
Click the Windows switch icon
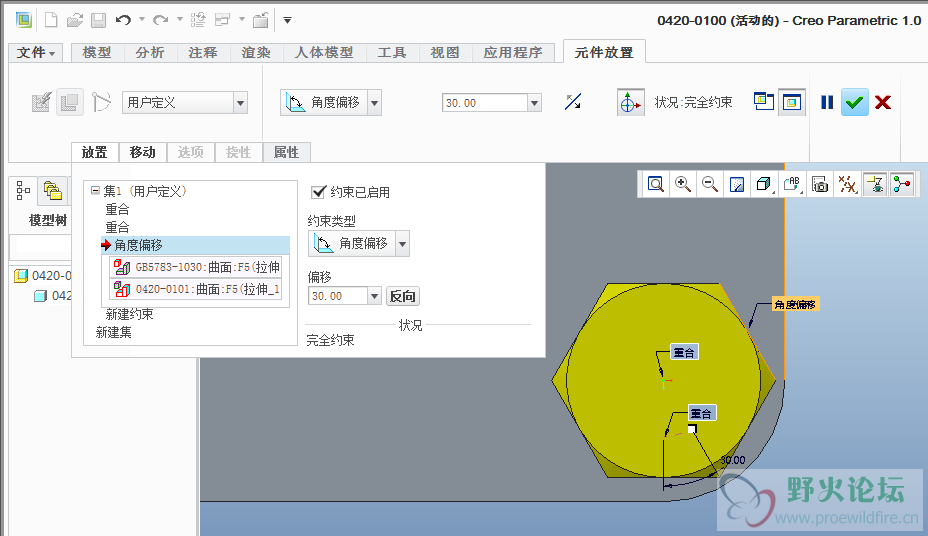223,20
